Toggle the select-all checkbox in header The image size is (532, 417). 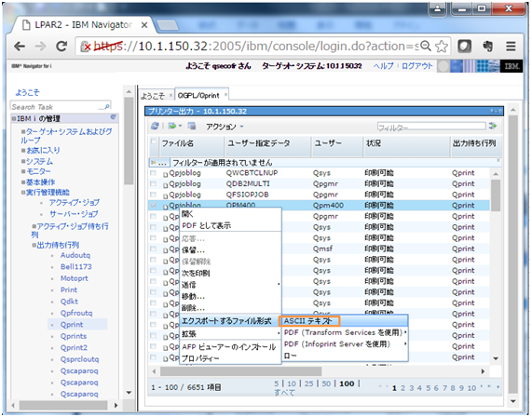(x=154, y=141)
